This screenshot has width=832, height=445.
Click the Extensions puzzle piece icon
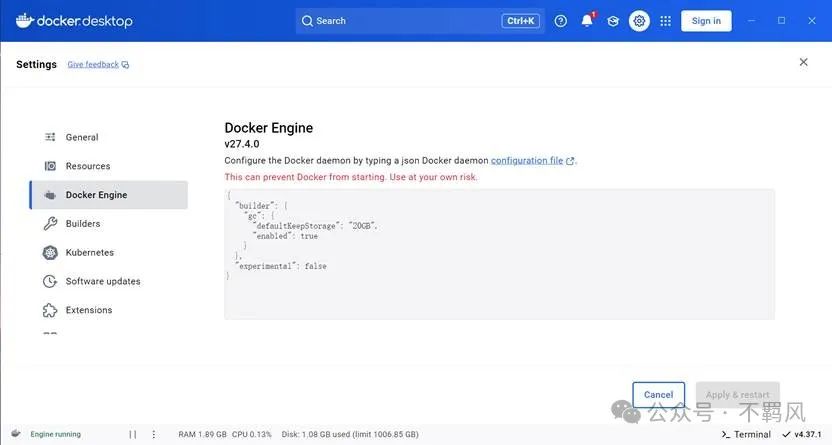coord(50,310)
